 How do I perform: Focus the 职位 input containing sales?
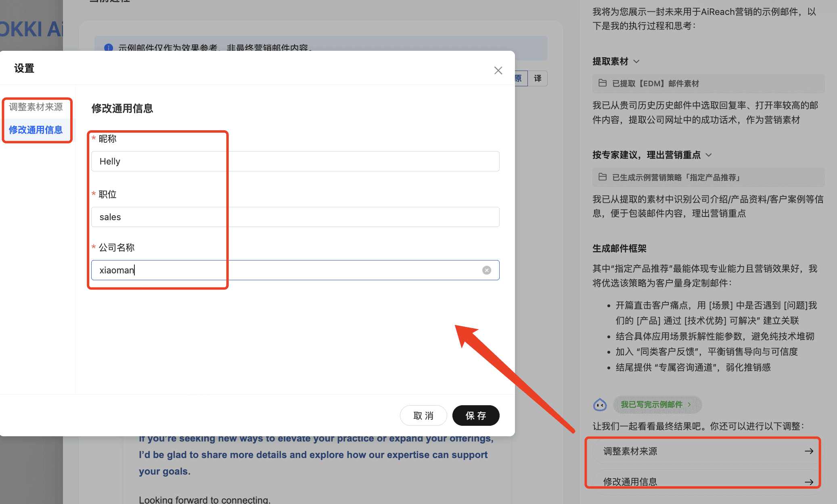pyautogui.click(x=295, y=217)
